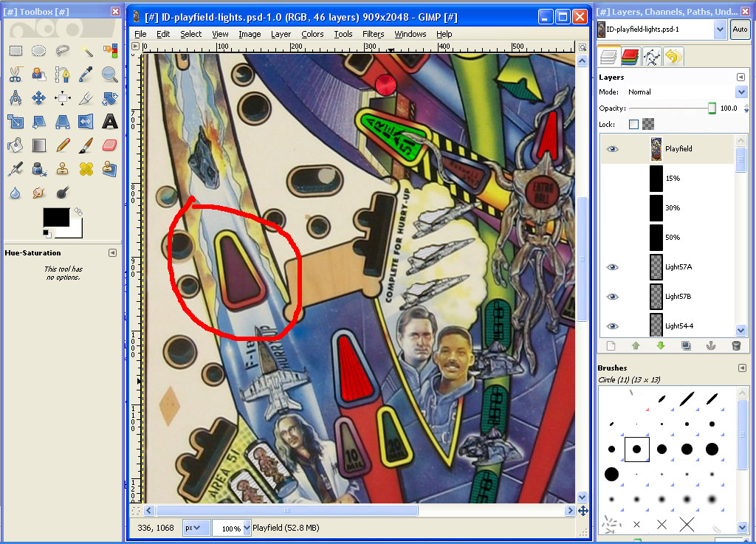Toggle visibility of the Light57A layer
The width and height of the screenshot is (756, 544).
612,267
